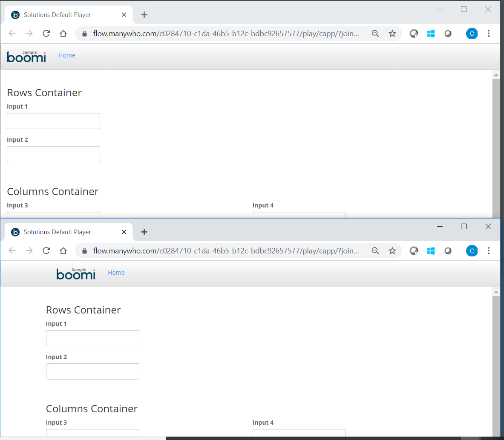Click the blue Windows extension icon

(431, 250)
